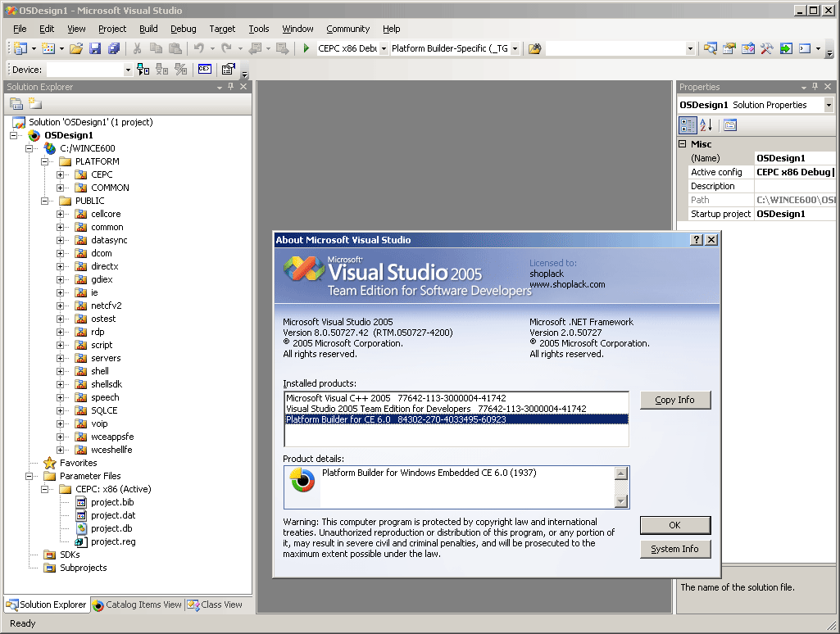Click Solution Explorer's Properties icon
This screenshot has height=634, width=840.
16,103
